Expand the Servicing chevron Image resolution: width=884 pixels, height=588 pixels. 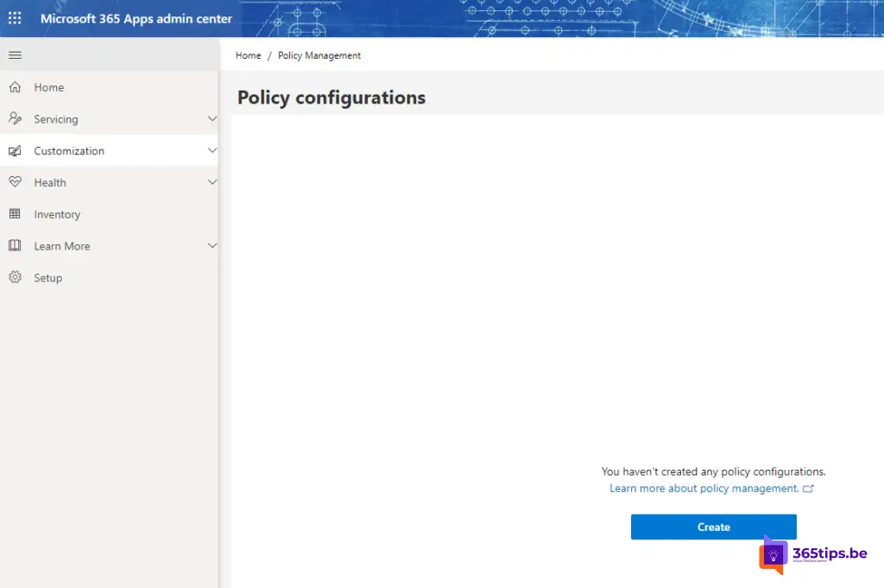coord(212,118)
